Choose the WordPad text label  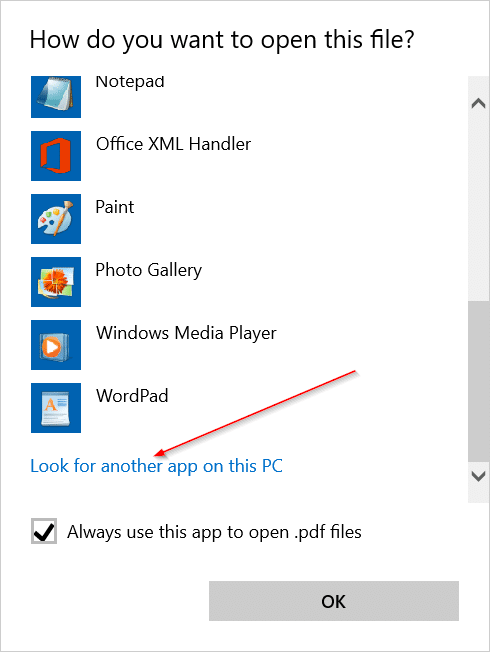[132, 396]
